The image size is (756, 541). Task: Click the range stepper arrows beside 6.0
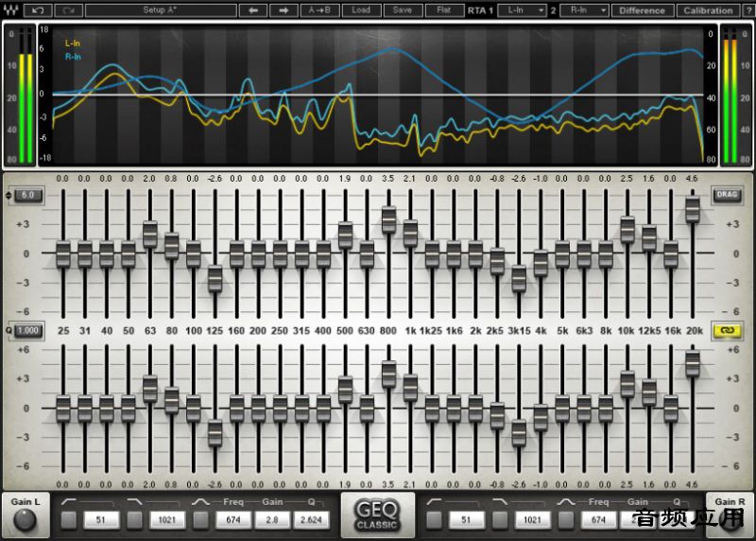9,196
